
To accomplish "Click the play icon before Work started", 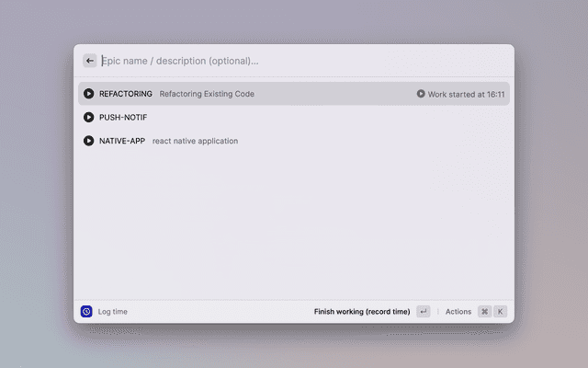I will (x=421, y=94).
